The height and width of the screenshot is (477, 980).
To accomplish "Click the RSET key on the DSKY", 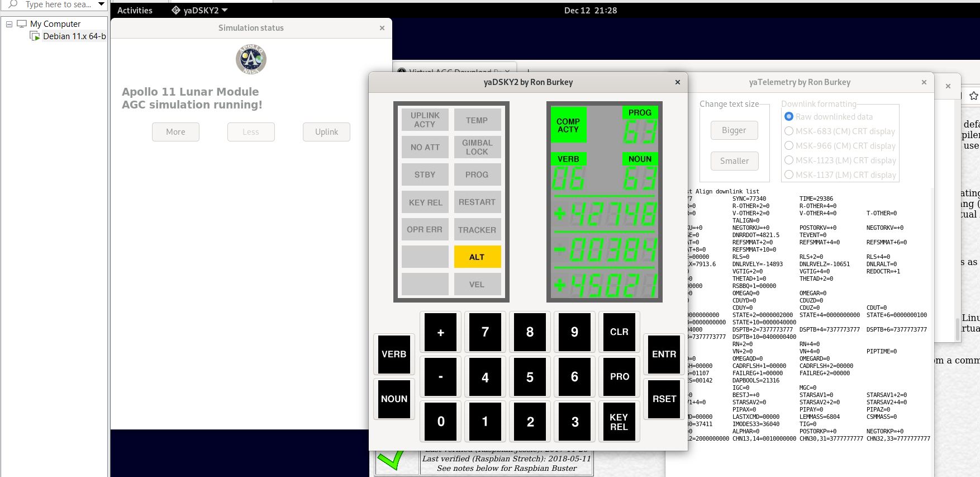I will 664,399.
